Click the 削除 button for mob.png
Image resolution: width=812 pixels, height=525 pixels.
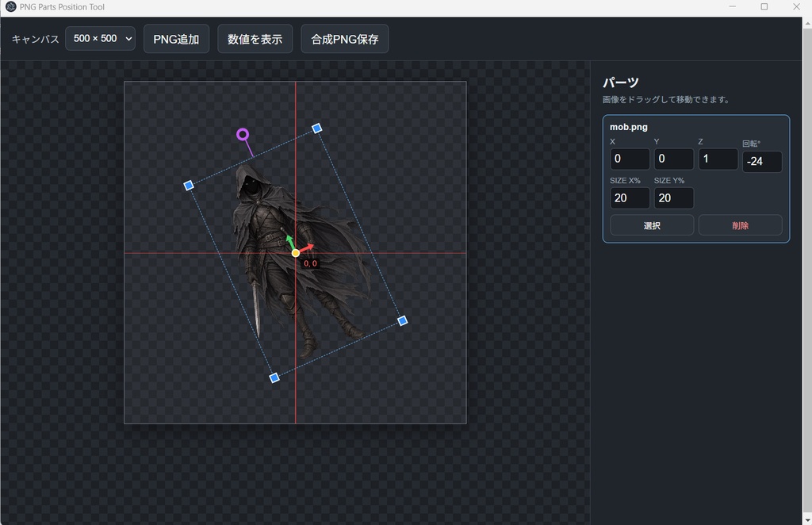point(740,225)
